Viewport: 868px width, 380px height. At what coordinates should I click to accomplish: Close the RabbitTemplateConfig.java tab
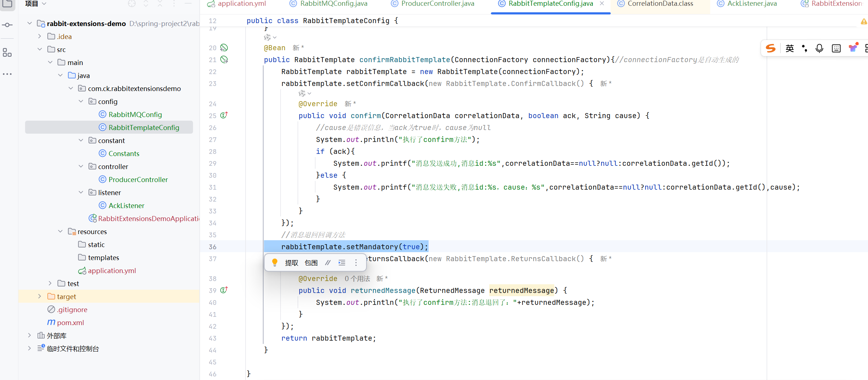point(602,4)
